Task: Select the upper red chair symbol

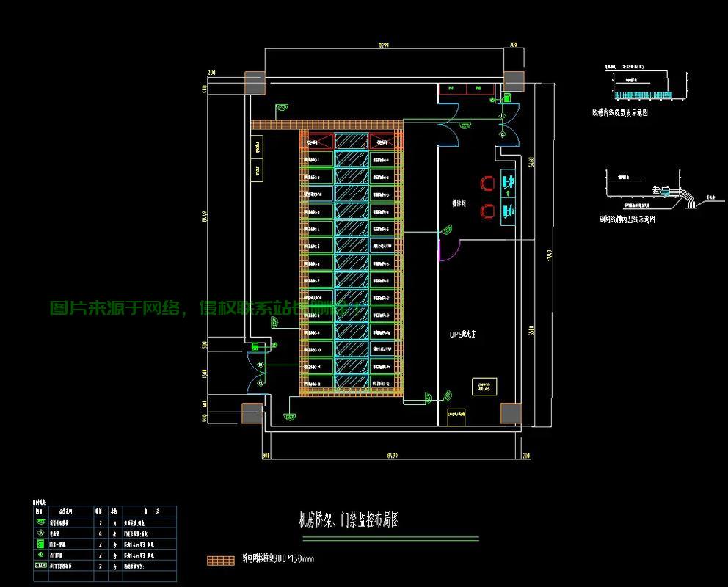Action: point(487,183)
